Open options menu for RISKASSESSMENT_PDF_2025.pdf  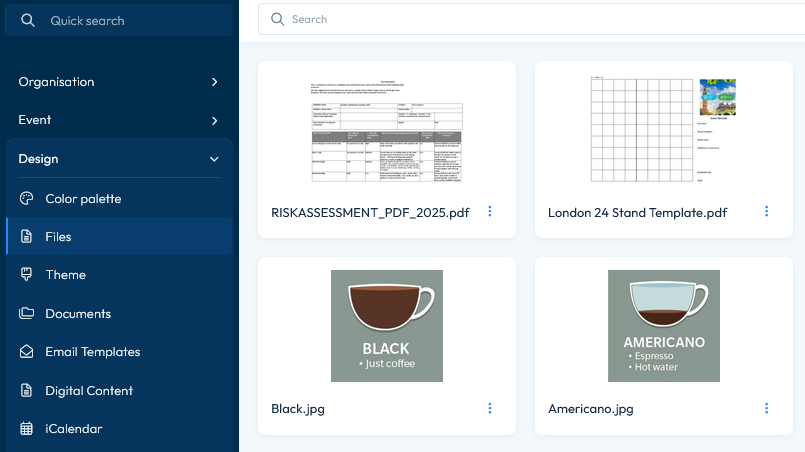(490, 211)
